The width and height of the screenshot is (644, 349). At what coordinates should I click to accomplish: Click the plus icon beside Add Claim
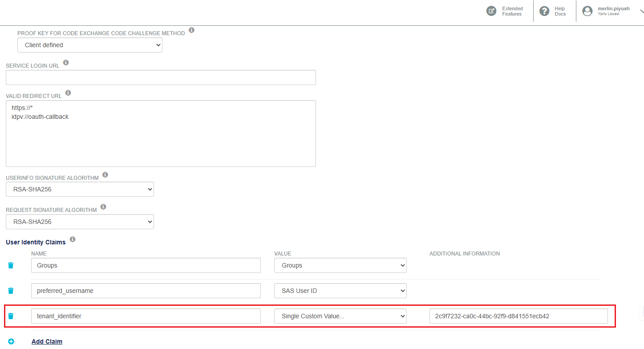click(x=11, y=341)
